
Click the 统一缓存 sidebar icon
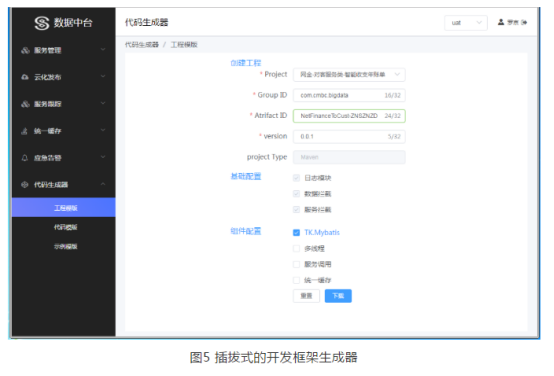point(24,131)
